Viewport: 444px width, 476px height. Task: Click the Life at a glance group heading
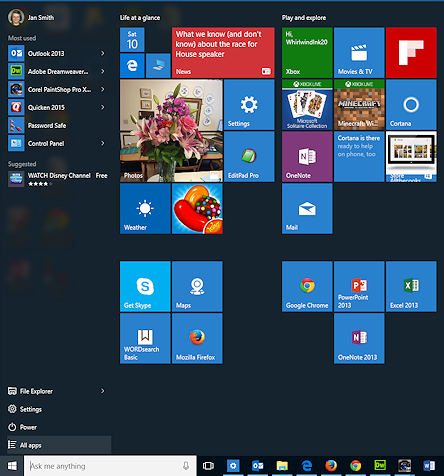pos(140,18)
